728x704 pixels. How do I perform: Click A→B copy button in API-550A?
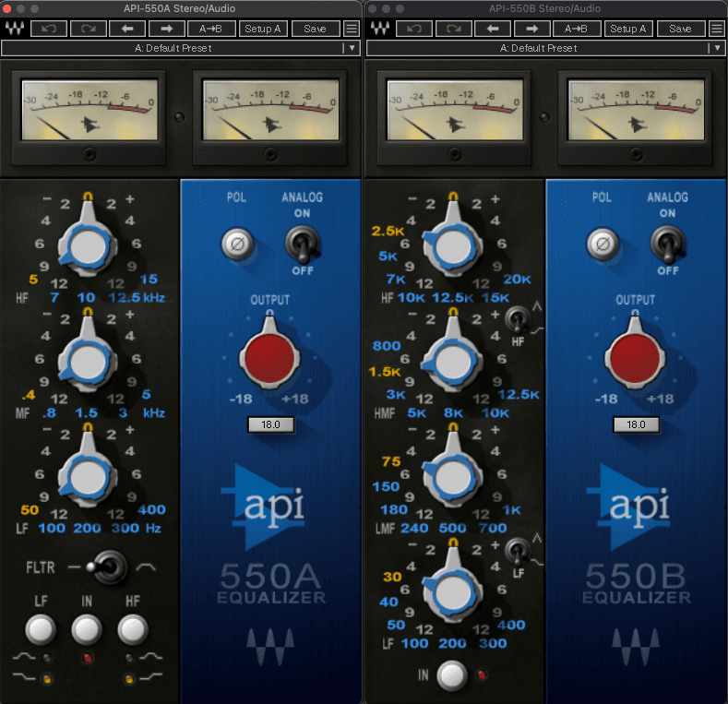(211, 29)
